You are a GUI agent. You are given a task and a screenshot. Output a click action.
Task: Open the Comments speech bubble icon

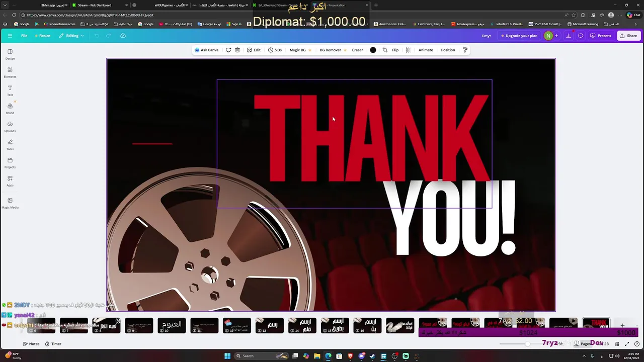(580, 36)
